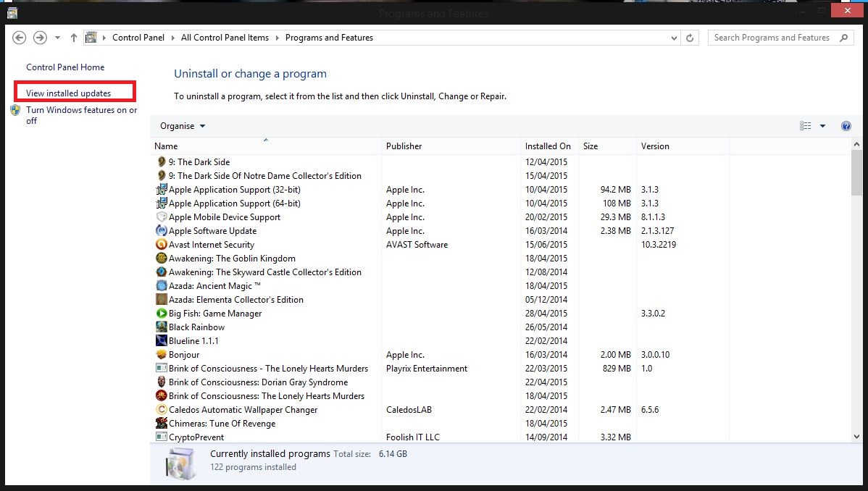Image resolution: width=868 pixels, height=491 pixels.
Task: Select Control Panel breadcrumb
Action: coord(138,38)
